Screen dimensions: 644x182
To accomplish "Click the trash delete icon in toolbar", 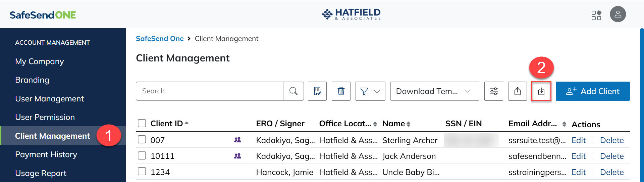I will 341,91.
